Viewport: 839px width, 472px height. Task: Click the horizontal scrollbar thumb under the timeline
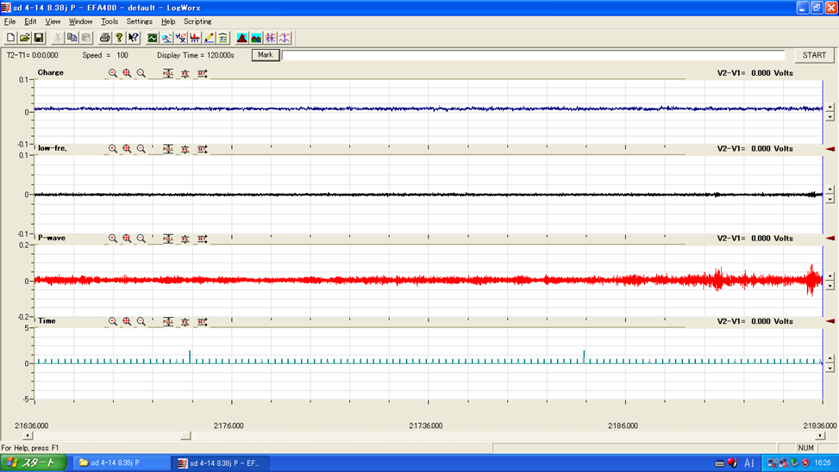point(185,436)
